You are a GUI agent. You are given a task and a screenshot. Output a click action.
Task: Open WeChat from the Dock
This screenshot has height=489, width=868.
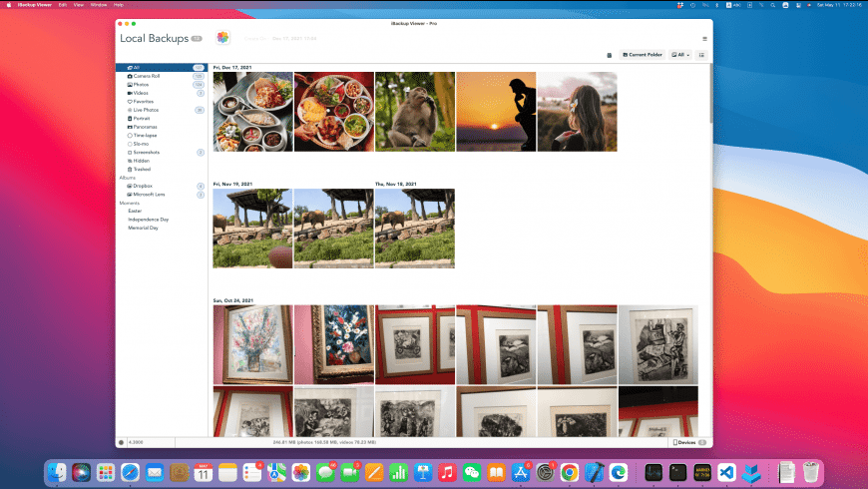pos(472,472)
